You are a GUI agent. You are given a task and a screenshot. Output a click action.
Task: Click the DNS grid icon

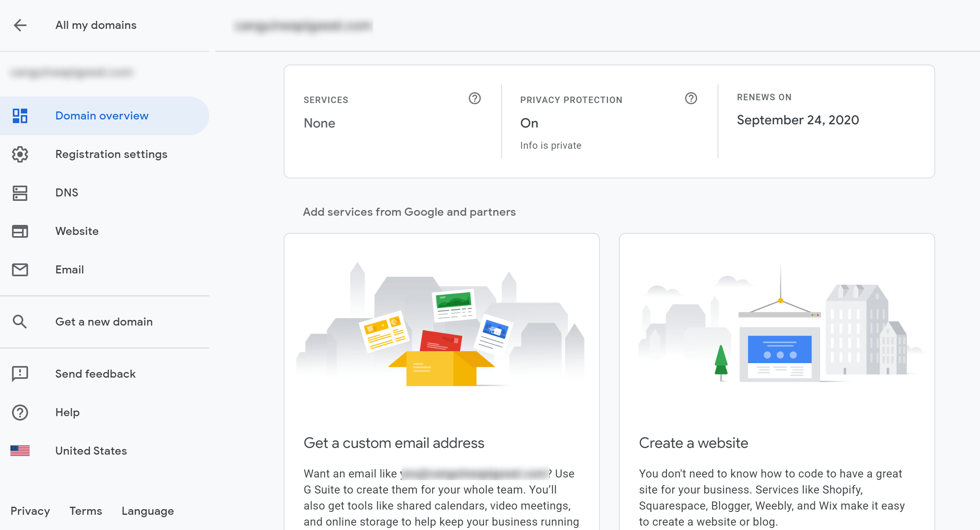pos(20,192)
